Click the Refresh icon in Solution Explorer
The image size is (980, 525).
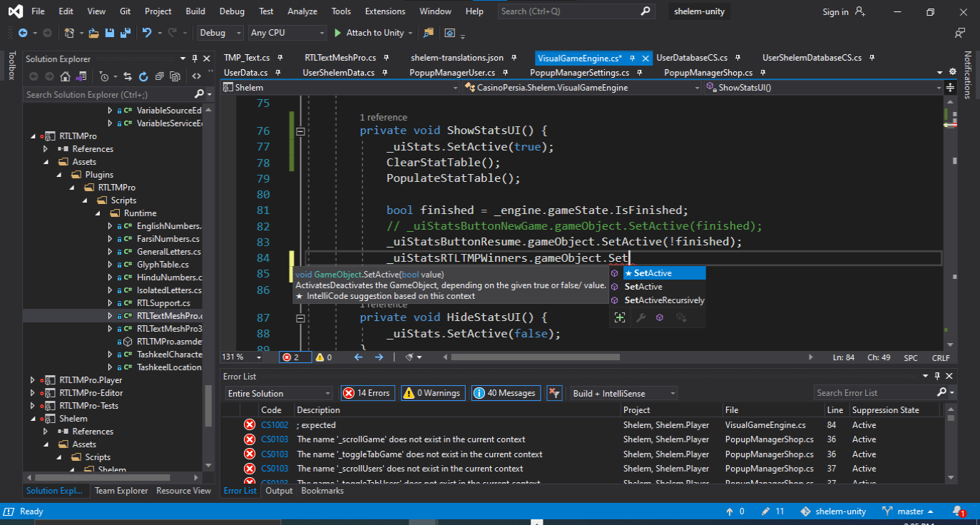pyautogui.click(x=143, y=76)
